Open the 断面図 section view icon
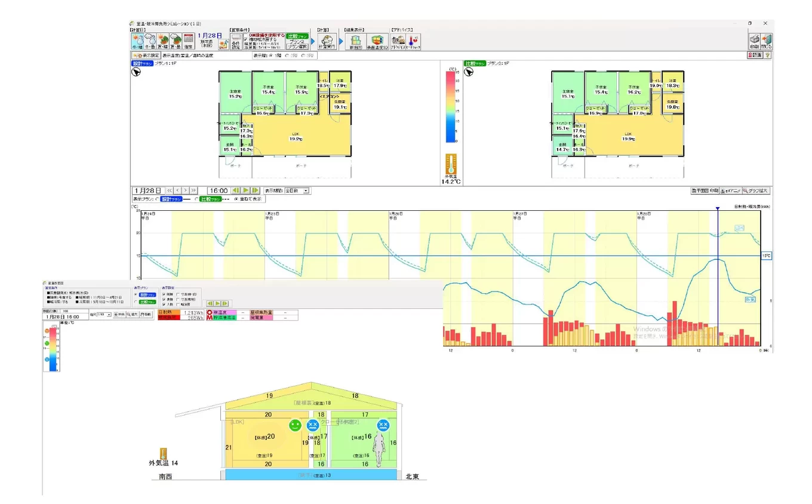Image resolution: width=812 pixels, height=504 pixels. point(354,42)
